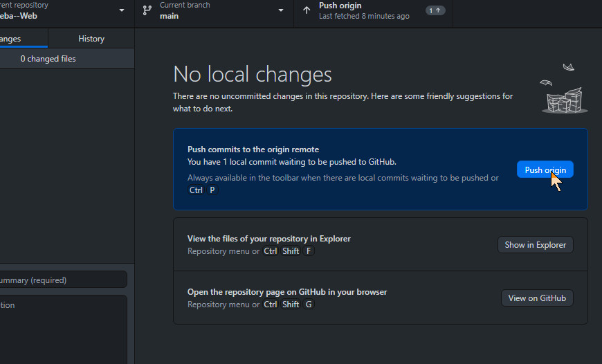This screenshot has height=364, width=602.
Task: Click the up-arrow icon in the Push origin toolbar item
Action: [307, 10]
